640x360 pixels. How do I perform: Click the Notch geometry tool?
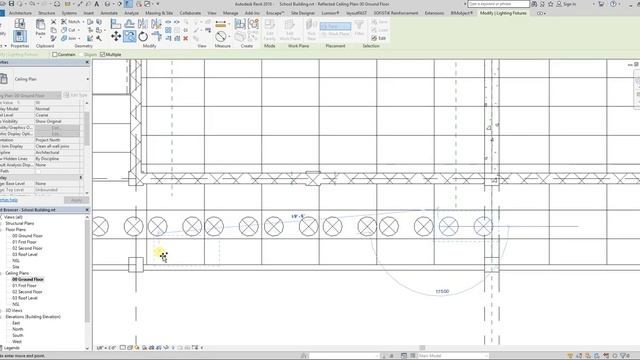click(71, 22)
